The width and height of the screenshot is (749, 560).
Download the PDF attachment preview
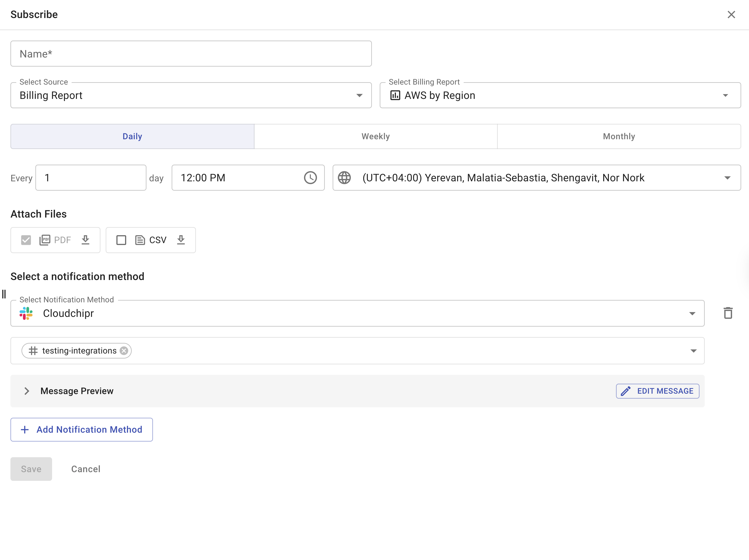[x=86, y=240]
